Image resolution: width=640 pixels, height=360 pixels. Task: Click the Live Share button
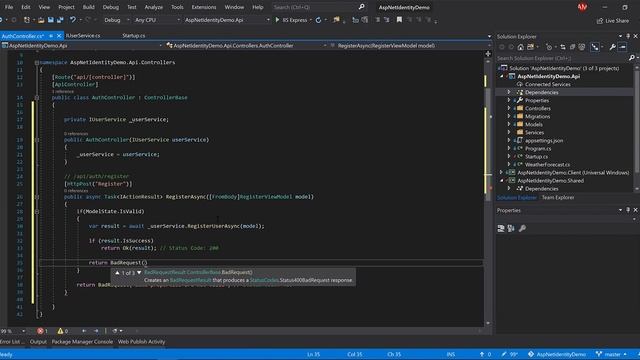[x=613, y=20]
